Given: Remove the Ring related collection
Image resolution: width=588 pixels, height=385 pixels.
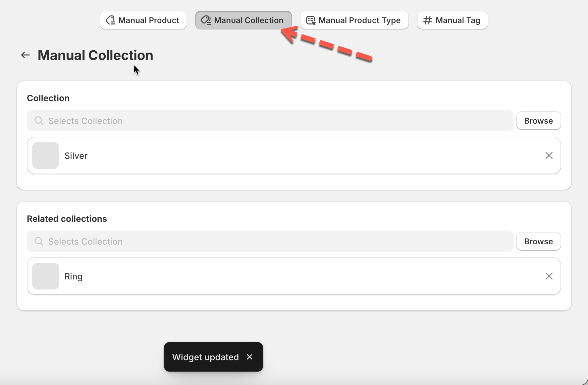Looking at the screenshot, I should (549, 276).
